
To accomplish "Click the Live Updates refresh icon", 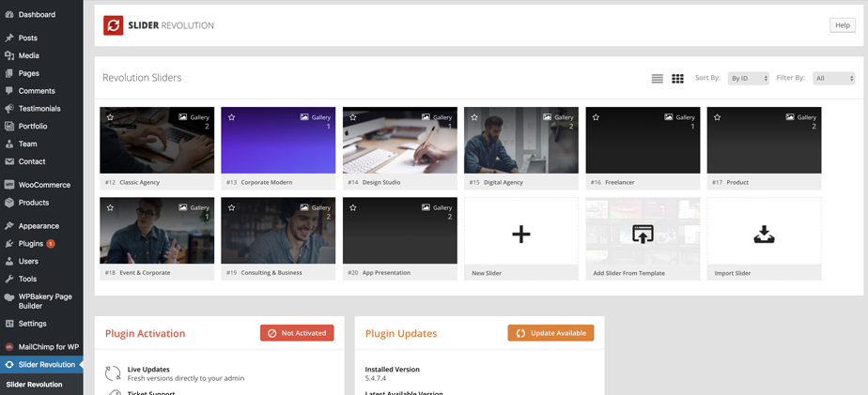I will 113,373.
